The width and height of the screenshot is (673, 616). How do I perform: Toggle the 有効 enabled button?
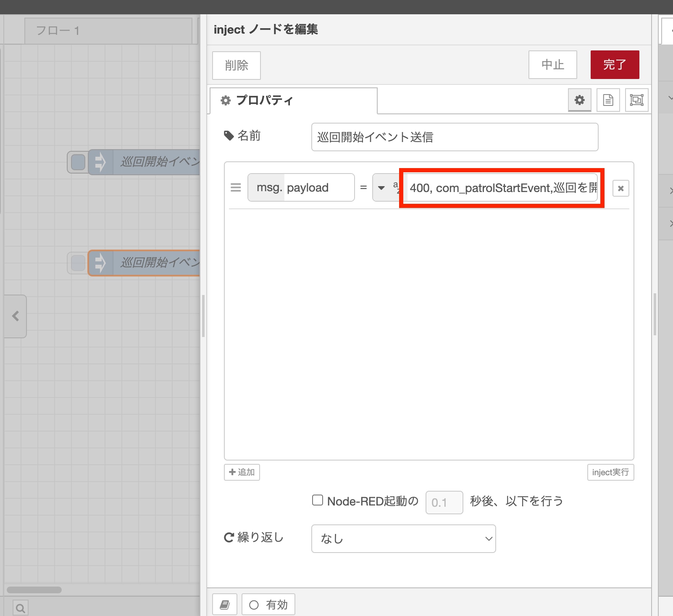[268, 605]
